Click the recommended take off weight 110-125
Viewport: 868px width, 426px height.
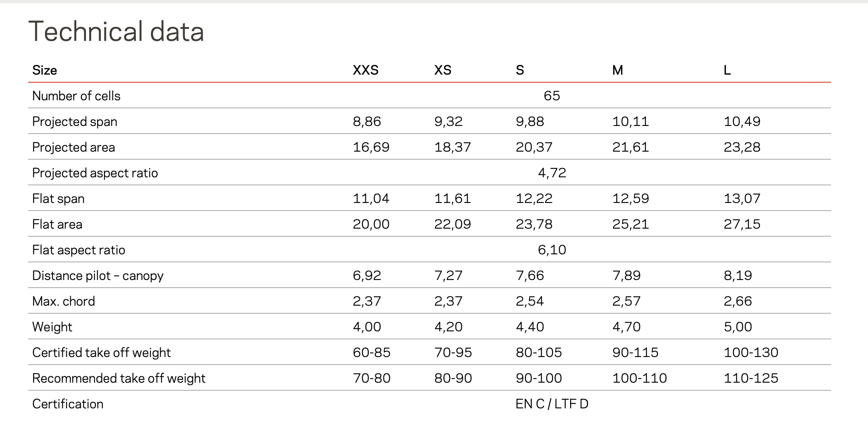click(x=751, y=378)
